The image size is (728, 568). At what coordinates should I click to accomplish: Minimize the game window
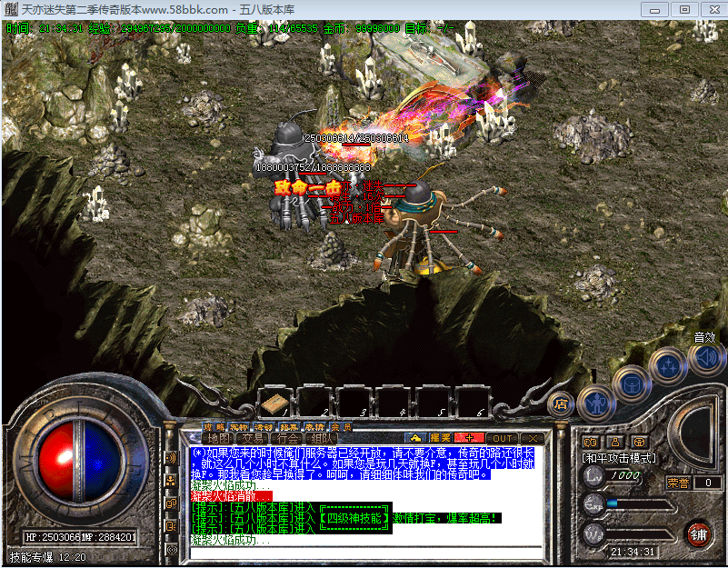click(654, 10)
